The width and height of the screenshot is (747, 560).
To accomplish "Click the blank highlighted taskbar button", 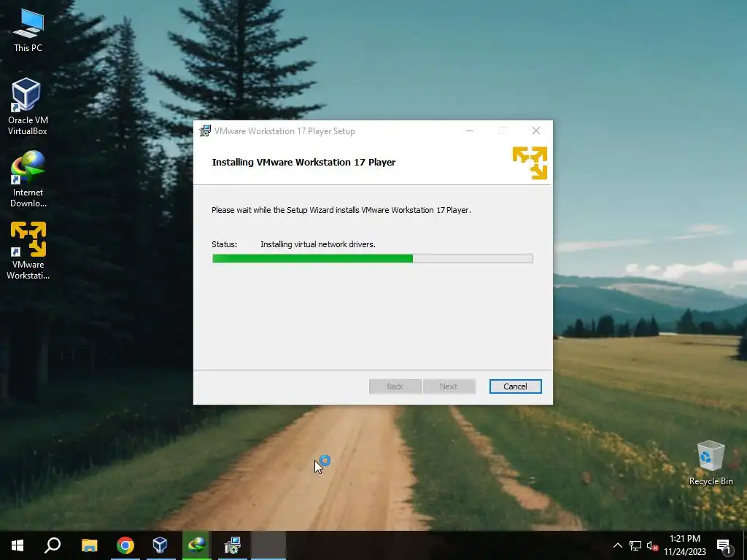I will click(268, 545).
